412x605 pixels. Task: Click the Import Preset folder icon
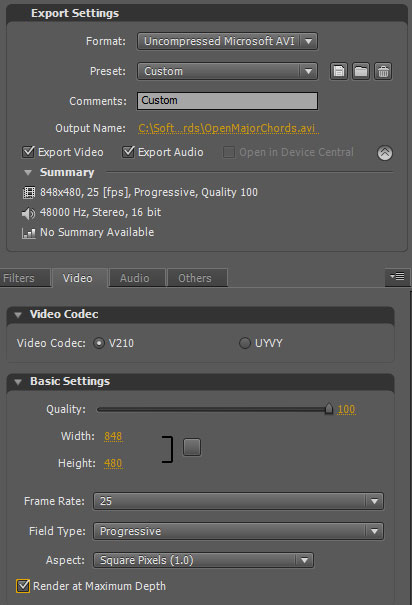361,71
